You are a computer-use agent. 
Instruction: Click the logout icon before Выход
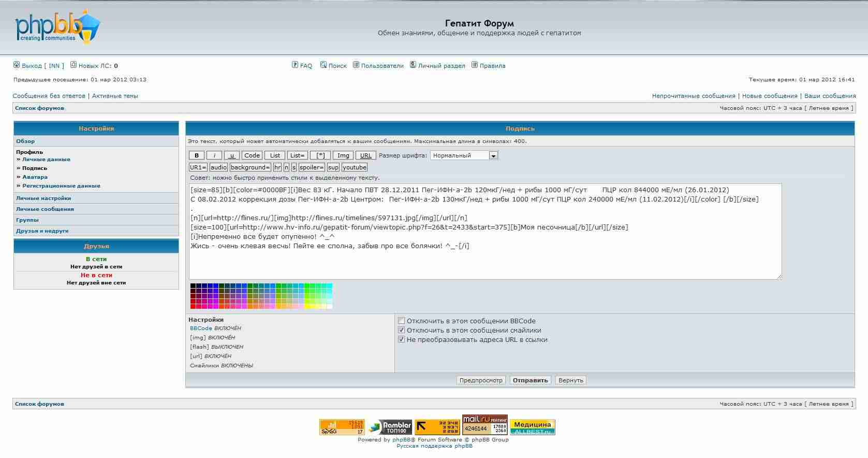[x=17, y=65]
